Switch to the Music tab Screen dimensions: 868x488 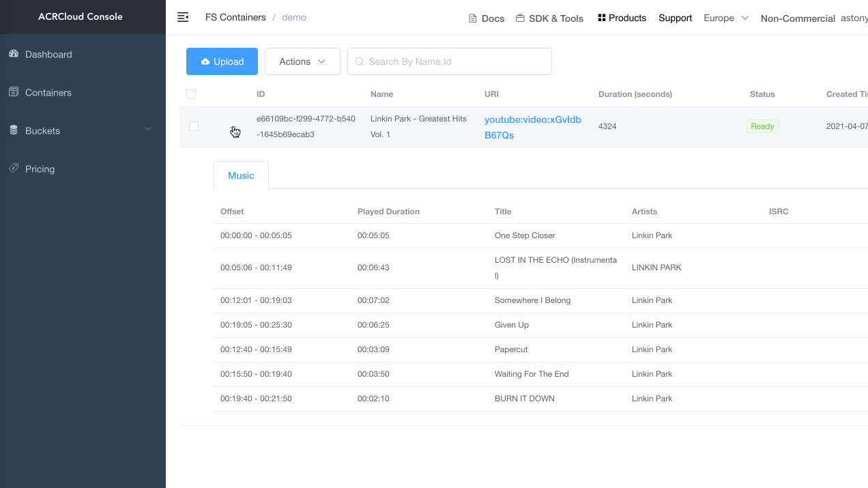pyautogui.click(x=241, y=175)
